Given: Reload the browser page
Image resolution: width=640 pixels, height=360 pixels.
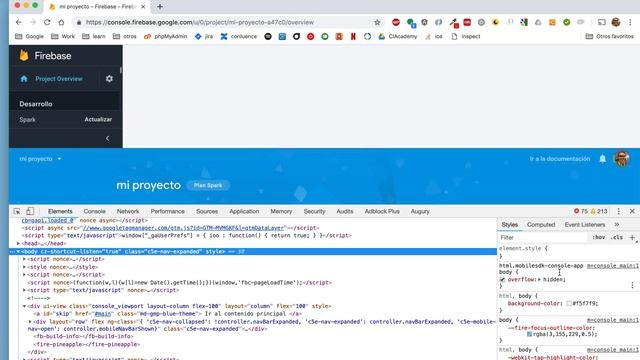Looking at the screenshot, I should (x=47, y=22).
